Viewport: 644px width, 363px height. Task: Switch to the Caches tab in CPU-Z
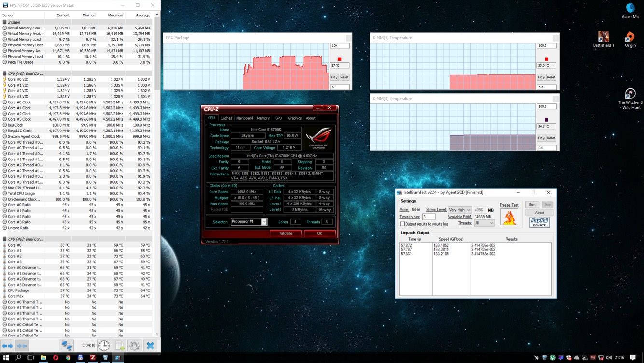226,118
